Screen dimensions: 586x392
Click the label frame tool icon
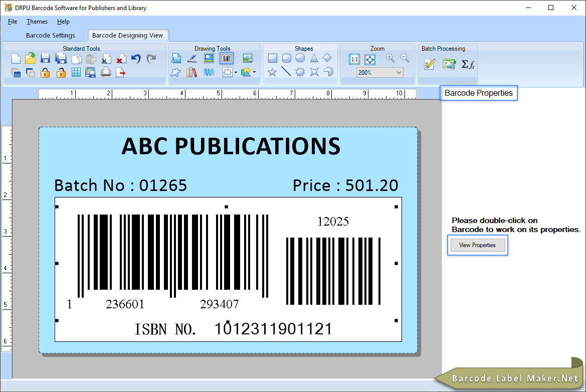(x=227, y=73)
